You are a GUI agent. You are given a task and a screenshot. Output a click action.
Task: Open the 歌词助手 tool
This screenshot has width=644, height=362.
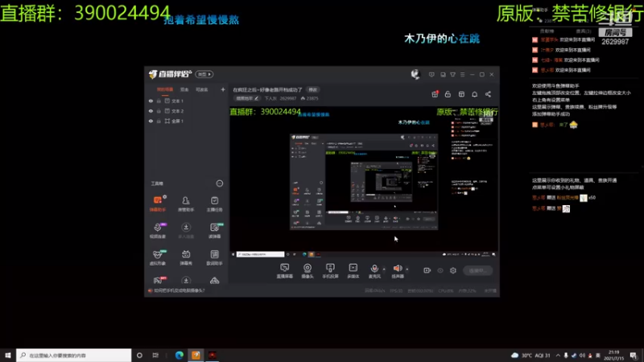[x=214, y=257]
